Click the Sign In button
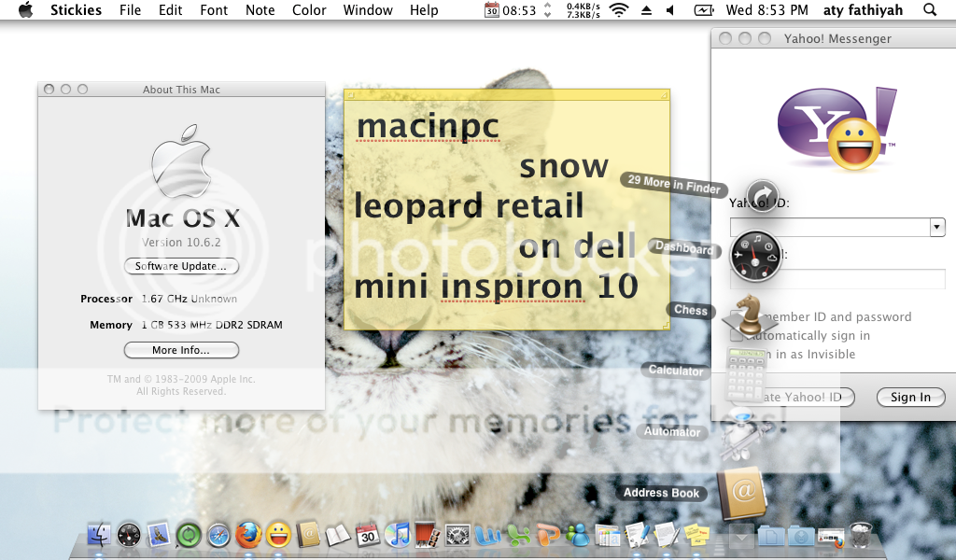 [x=911, y=398]
